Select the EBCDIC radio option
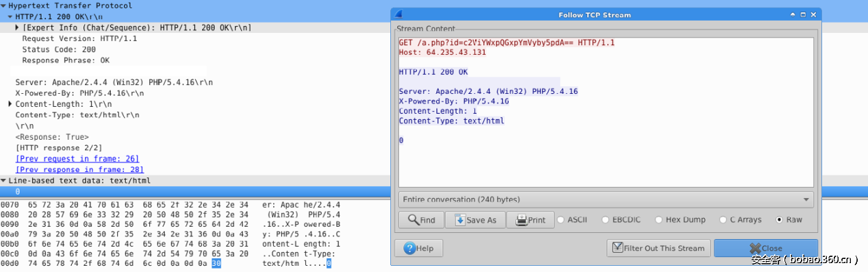This screenshot has height=272, width=868. [606, 220]
